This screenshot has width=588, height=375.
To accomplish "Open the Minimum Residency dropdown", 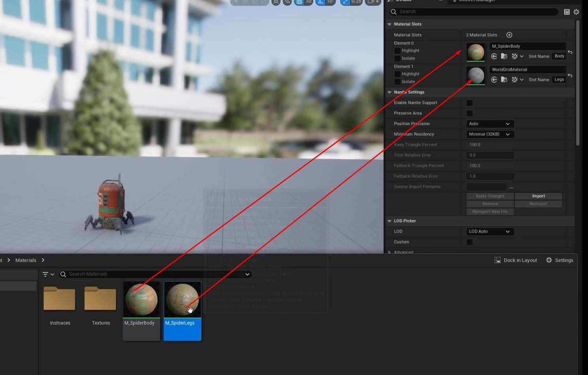I will pyautogui.click(x=490, y=134).
